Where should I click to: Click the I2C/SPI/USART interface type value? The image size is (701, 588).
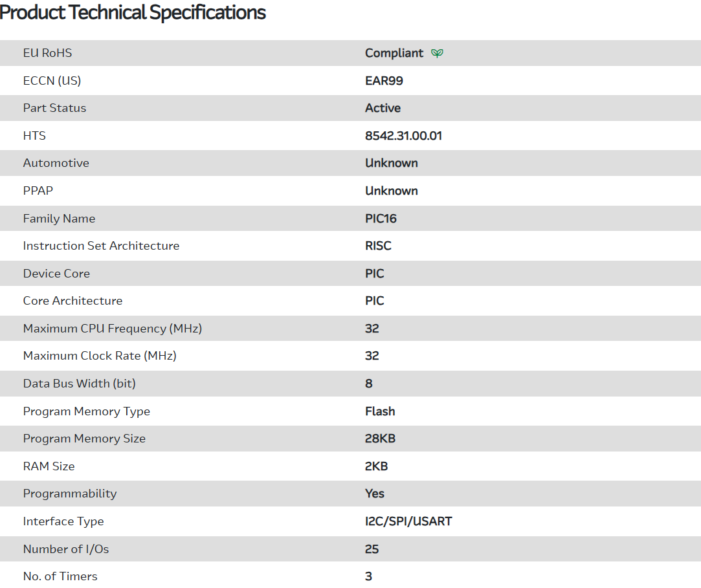click(408, 521)
